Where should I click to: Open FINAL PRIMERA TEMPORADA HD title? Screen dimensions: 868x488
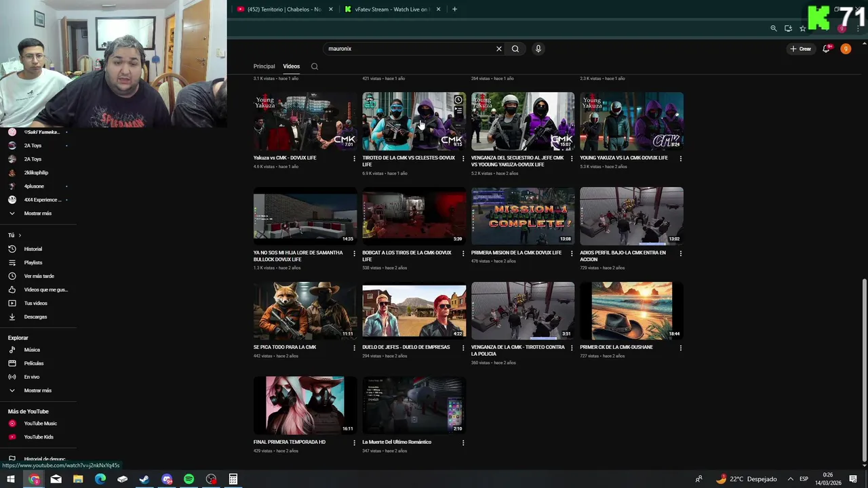pyautogui.click(x=290, y=442)
